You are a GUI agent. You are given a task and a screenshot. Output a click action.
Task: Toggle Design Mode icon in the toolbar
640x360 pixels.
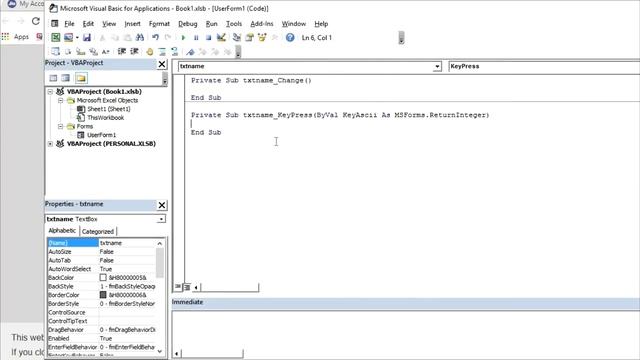pyautogui.click(x=221, y=38)
